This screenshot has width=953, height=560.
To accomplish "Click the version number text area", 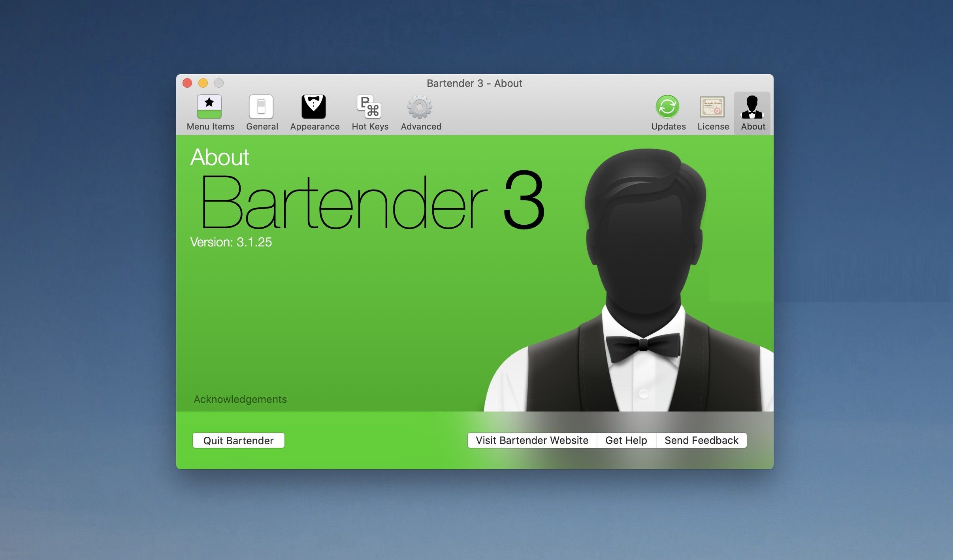I will (x=231, y=242).
